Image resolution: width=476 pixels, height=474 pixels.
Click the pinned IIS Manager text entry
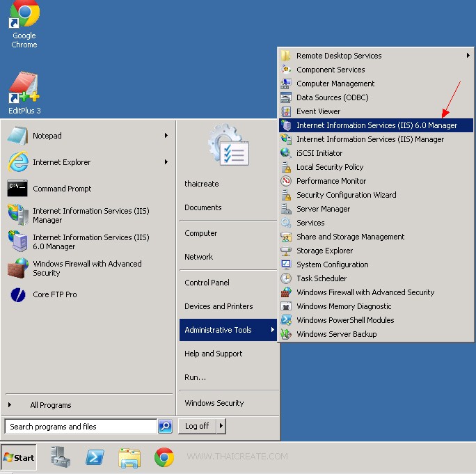[91, 215]
